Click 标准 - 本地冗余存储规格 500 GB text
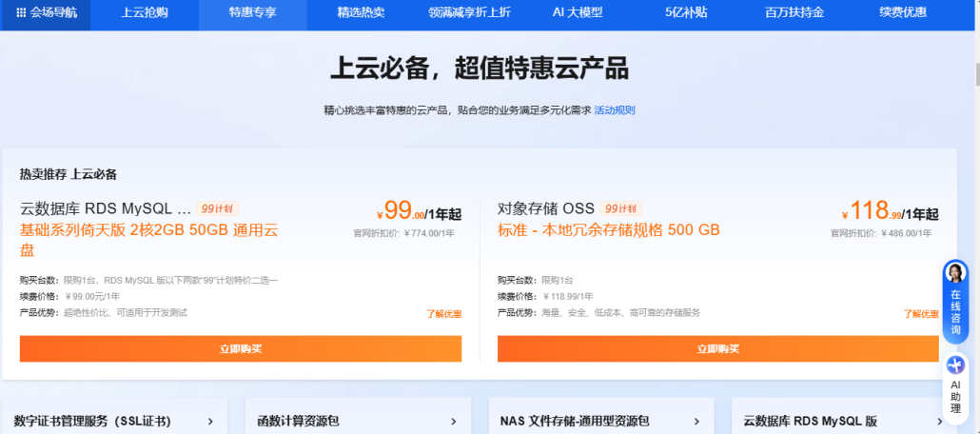Image resolution: width=980 pixels, height=434 pixels. [609, 229]
